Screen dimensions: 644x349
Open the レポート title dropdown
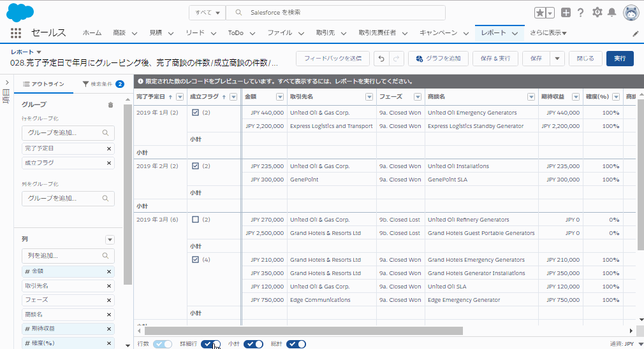[39, 52]
